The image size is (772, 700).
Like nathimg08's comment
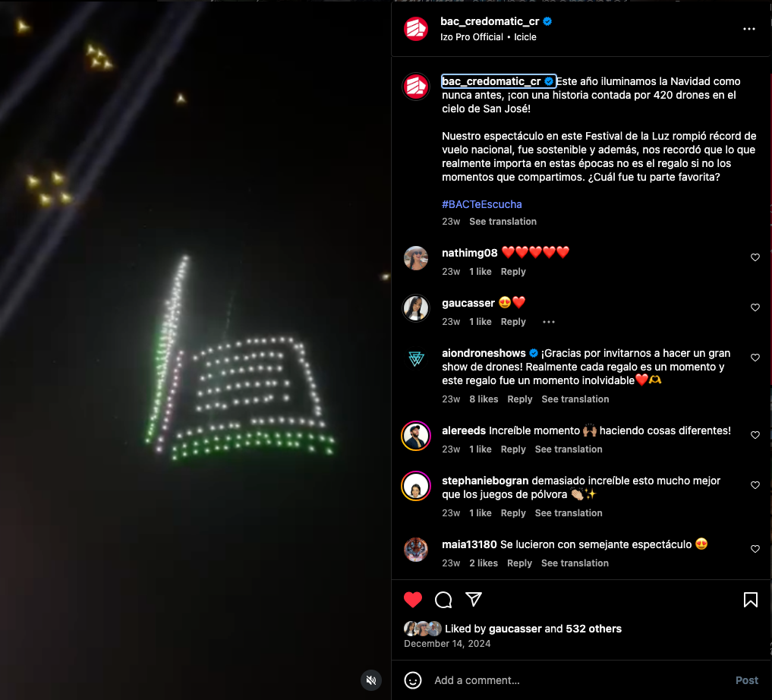(x=755, y=257)
